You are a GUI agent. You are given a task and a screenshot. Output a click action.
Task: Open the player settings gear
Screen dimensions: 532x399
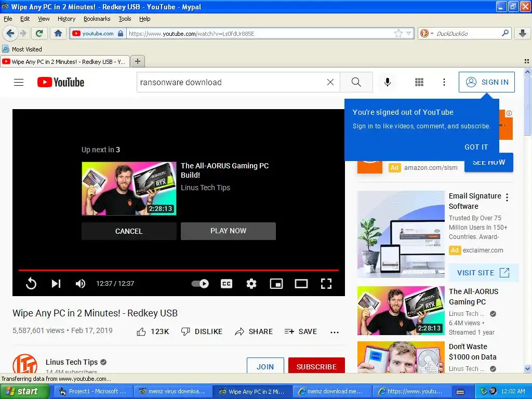click(x=251, y=283)
